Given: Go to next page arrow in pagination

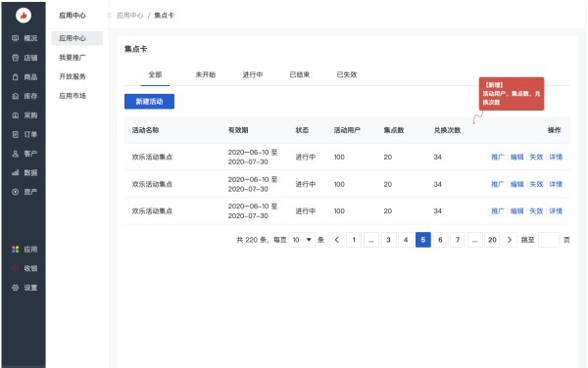Looking at the screenshot, I should tap(510, 240).
